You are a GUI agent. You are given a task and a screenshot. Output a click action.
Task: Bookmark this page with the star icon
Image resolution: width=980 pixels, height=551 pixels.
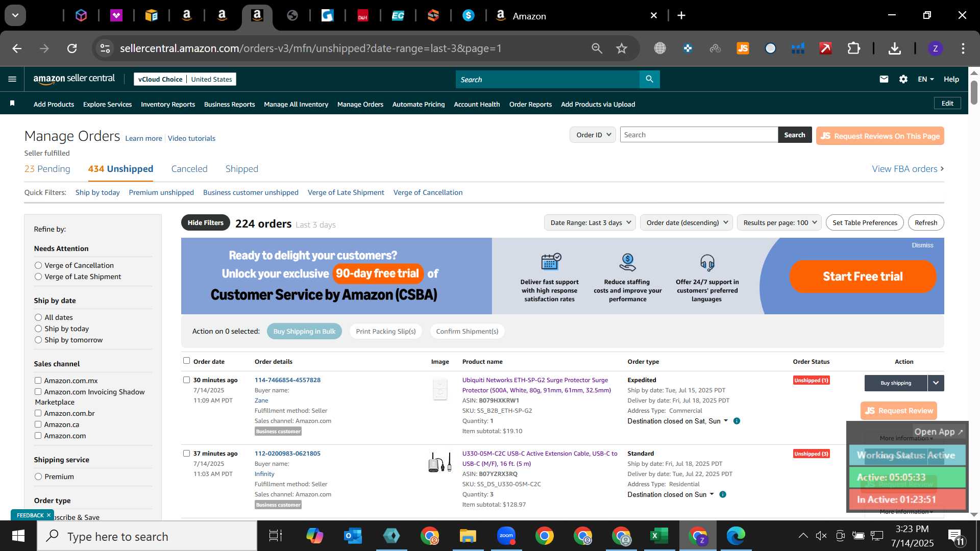[x=621, y=48]
